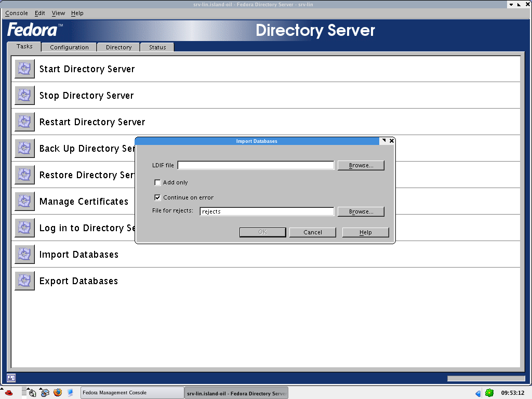Image resolution: width=532 pixels, height=399 pixels.
Task: Launch Firefox from the taskbar panel
Action: tap(58, 393)
